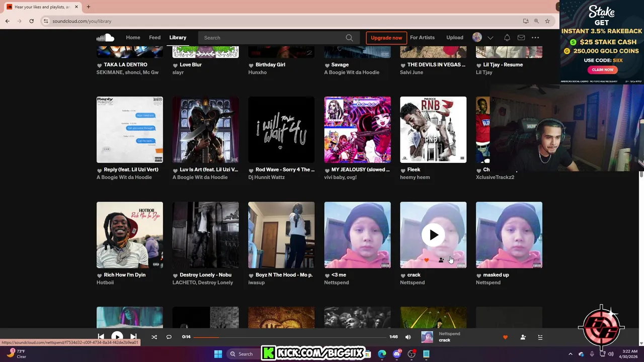Click the Upgrade now button

[x=386, y=38]
